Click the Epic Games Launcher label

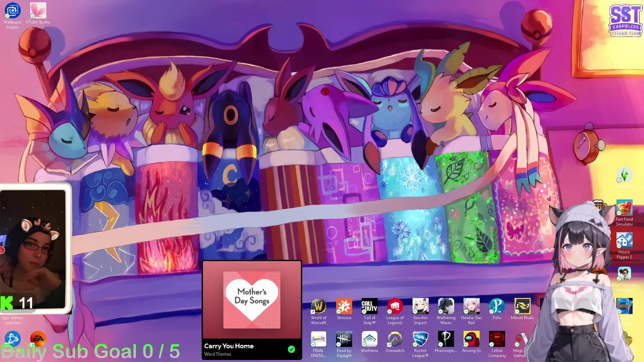(x=13, y=320)
